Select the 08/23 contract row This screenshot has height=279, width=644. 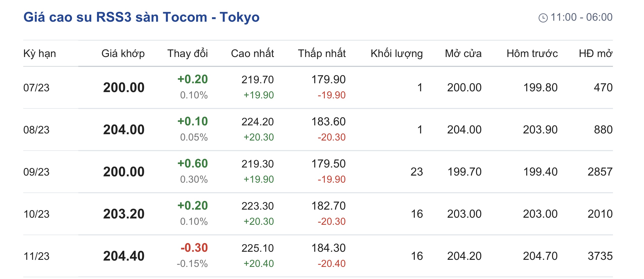(x=36, y=130)
